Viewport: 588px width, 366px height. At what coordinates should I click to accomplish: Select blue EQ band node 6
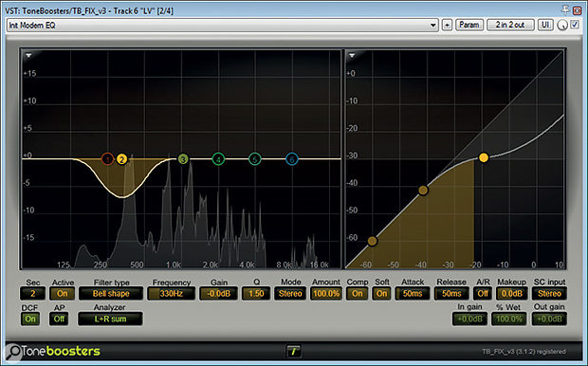coord(292,159)
